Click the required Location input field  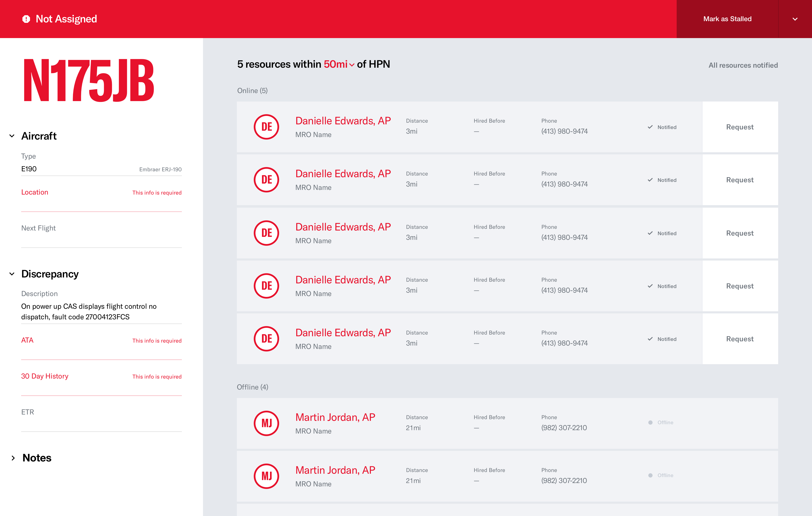101,204
